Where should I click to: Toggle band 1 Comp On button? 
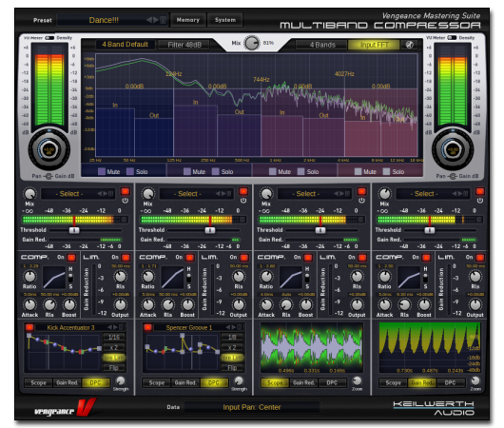click(71, 258)
